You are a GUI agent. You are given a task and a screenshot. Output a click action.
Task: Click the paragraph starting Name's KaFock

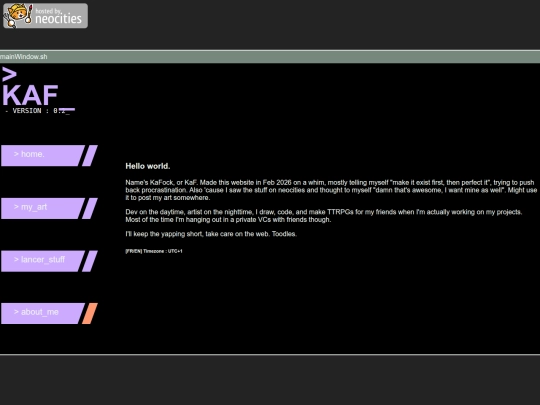pyautogui.click(x=331, y=190)
